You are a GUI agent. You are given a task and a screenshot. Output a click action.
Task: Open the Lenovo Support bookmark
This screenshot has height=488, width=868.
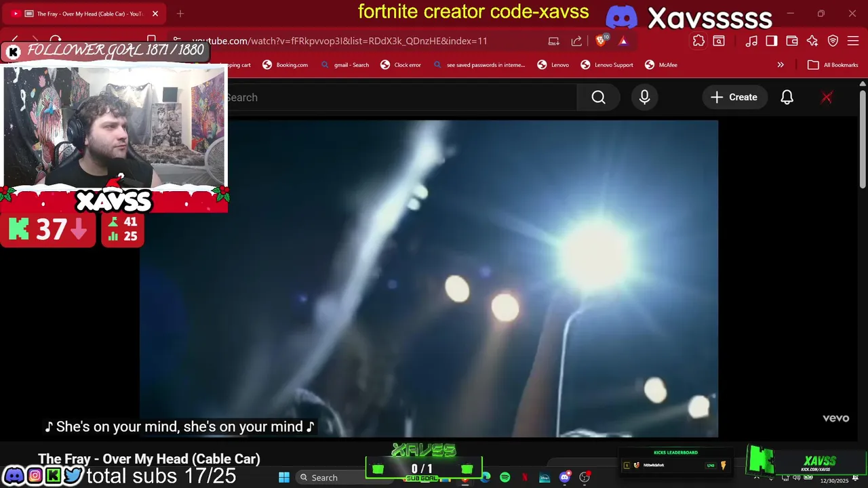[607, 65]
